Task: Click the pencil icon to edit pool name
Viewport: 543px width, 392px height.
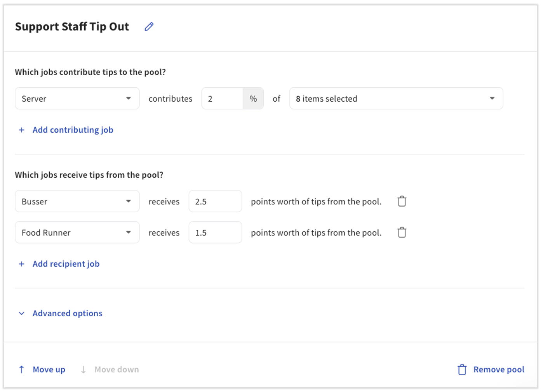Action: click(149, 26)
